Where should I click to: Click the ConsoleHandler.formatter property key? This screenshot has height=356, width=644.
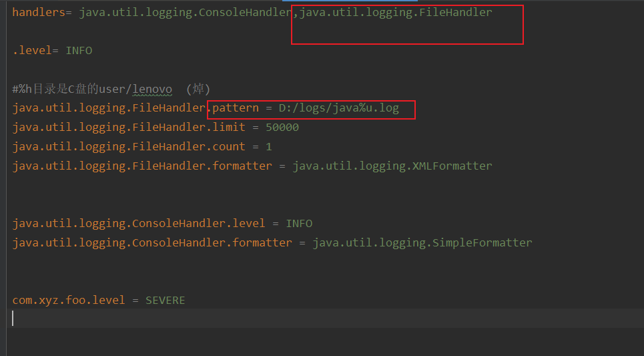point(152,243)
